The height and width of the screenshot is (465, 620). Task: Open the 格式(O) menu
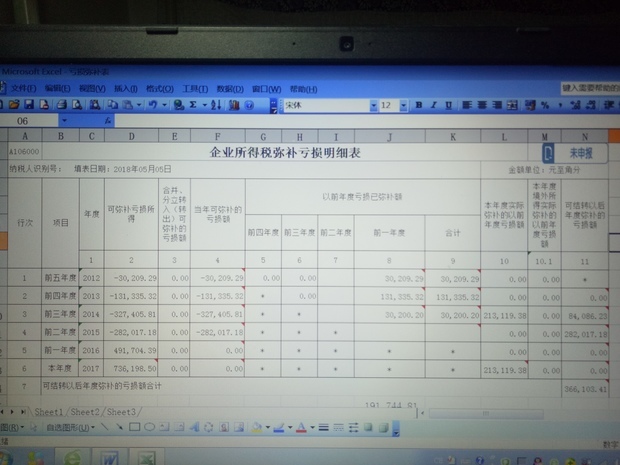(x=160, y=89)
